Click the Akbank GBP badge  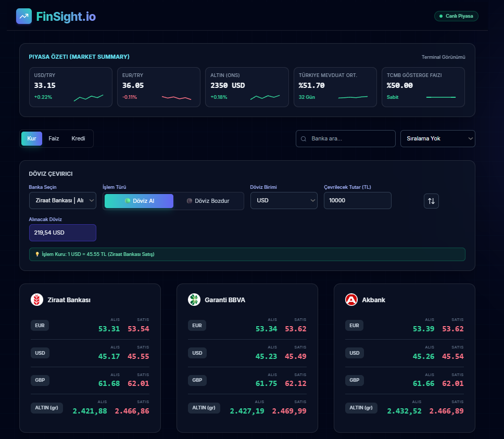click(x=354, y=380)
